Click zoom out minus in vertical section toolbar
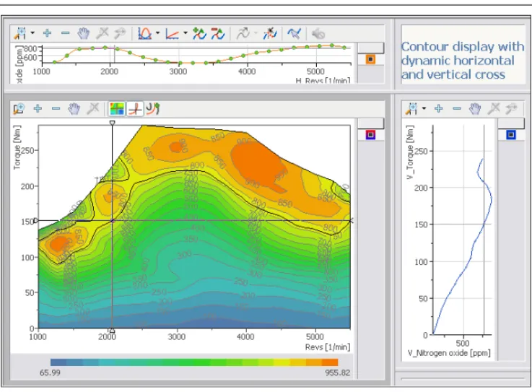The image size is (532, 392). click(x=457, y=108)
